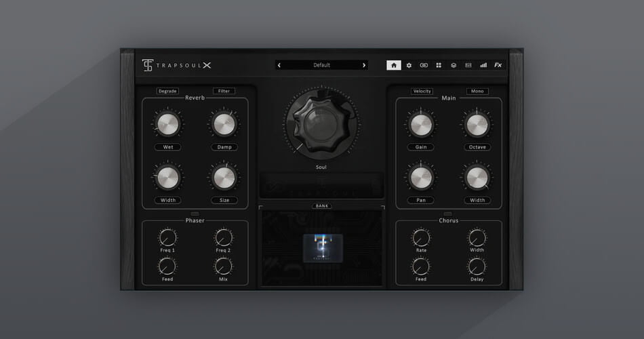Go to previous preset arrow
Image resolution: width=644 pixels, height=339 pixels.
tap(279, 65)
